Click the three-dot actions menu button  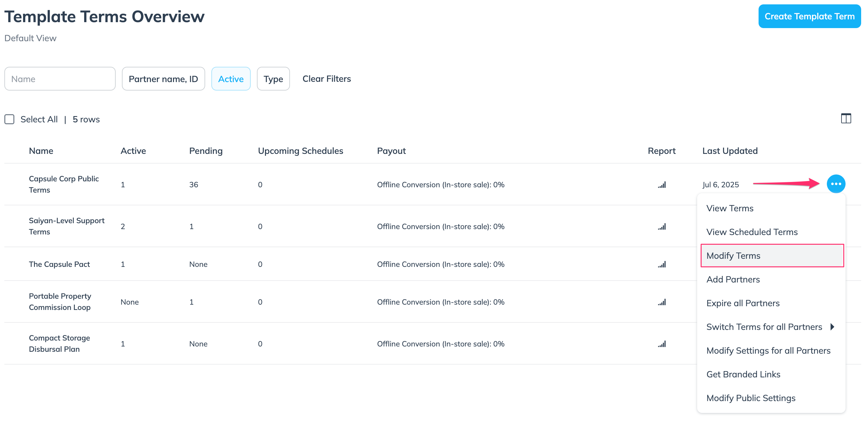tap(836, 184)
